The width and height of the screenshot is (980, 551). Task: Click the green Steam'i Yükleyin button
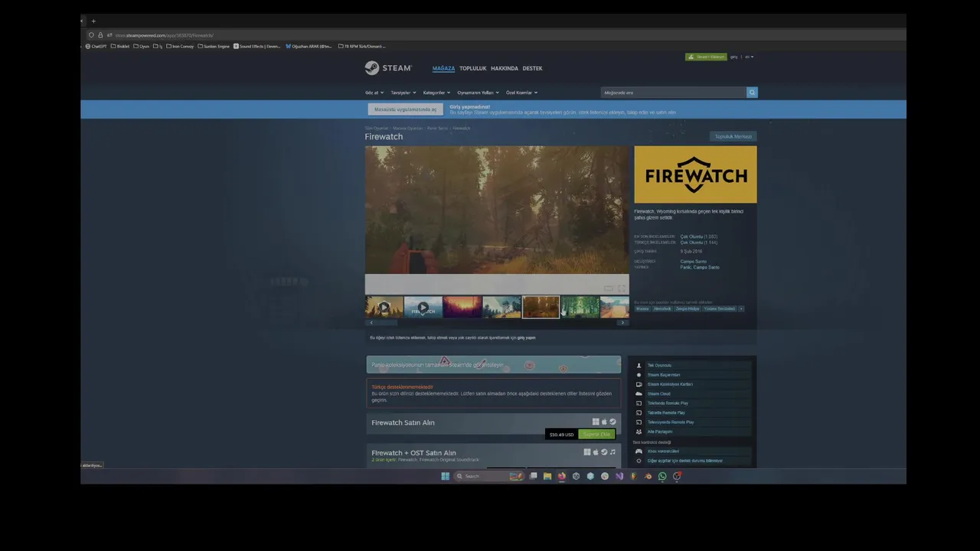coord(706,57)
